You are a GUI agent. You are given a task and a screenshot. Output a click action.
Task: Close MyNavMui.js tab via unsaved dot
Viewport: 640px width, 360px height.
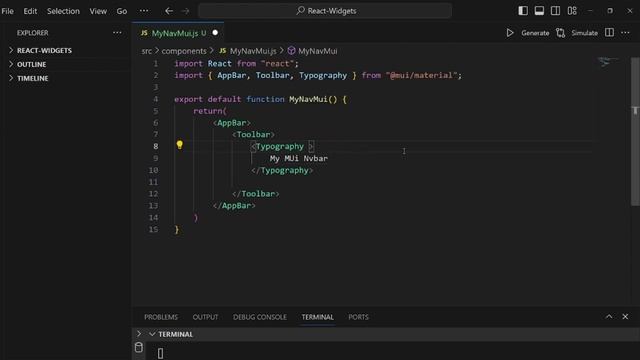(x=215, y=33)
